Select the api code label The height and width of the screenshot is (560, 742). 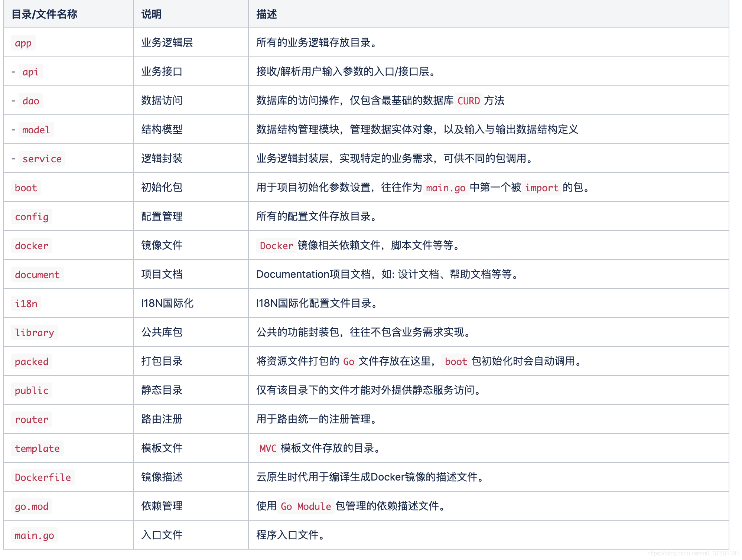pos(31,72)
